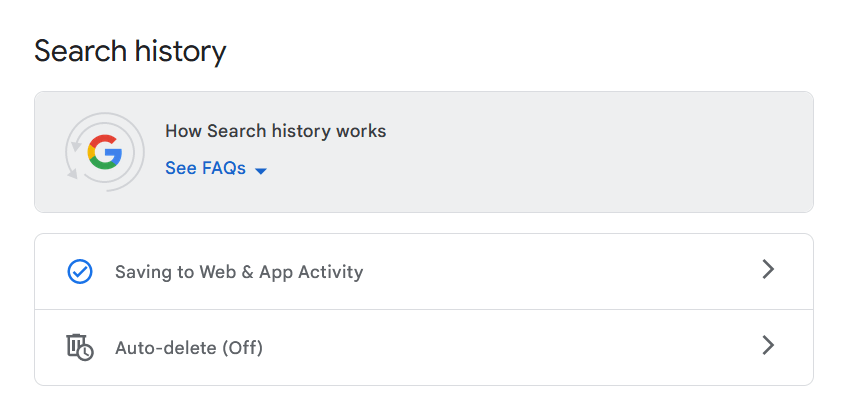Click the circular history arrow around the logo
852x402 pixels.
73,152
